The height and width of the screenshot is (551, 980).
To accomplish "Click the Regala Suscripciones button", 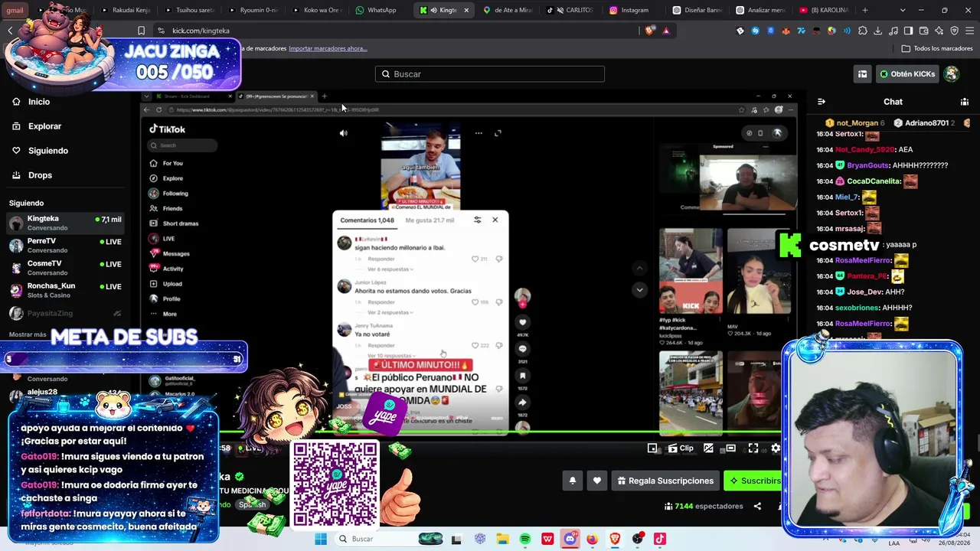I will click(x=665, y=481).
